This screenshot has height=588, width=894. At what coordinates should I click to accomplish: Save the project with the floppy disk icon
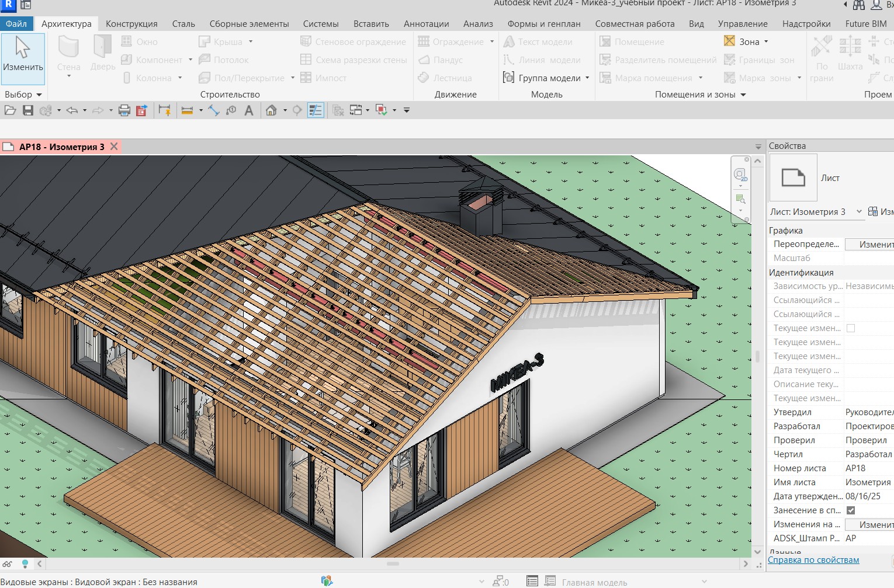(27, 110)
